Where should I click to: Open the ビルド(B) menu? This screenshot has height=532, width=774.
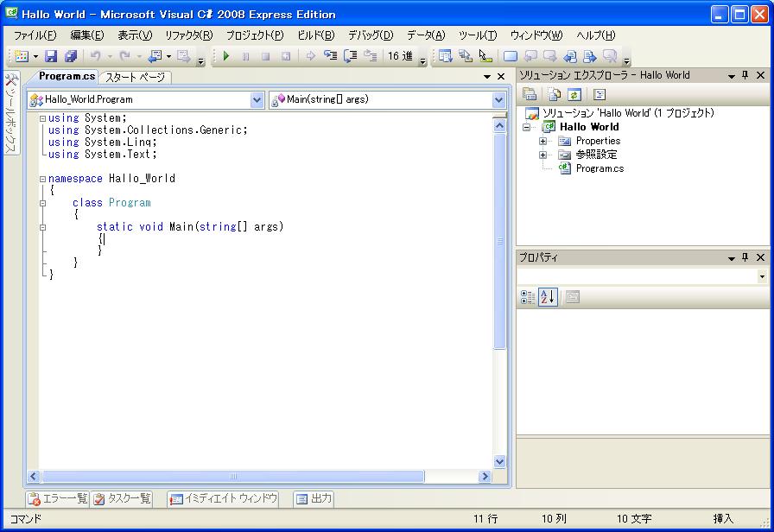click(316, 35)
